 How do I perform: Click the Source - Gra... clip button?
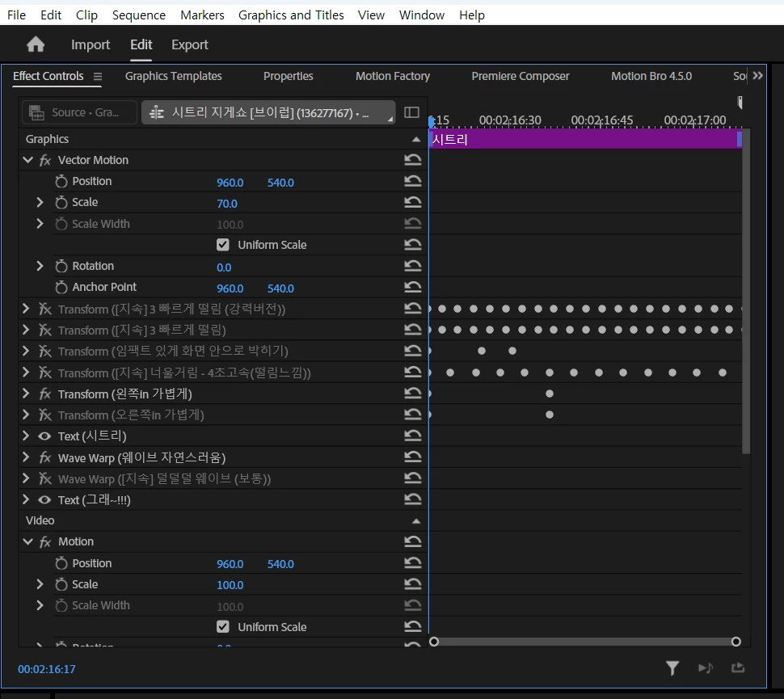pos(79,112)
